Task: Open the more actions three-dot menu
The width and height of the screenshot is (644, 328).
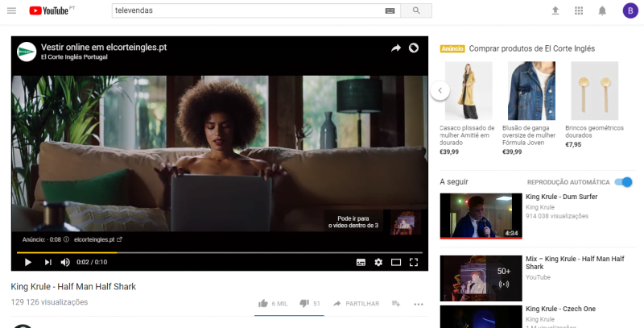Action: pos(419,304)
